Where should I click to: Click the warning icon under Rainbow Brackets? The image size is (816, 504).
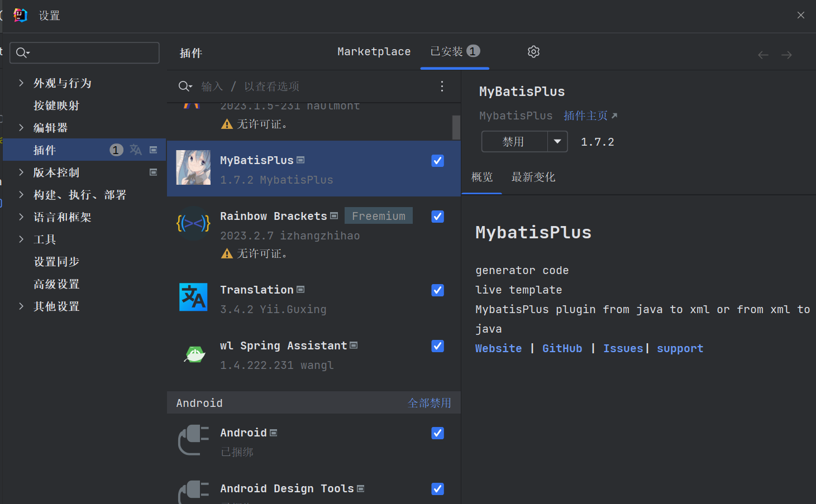pos(227,253)
